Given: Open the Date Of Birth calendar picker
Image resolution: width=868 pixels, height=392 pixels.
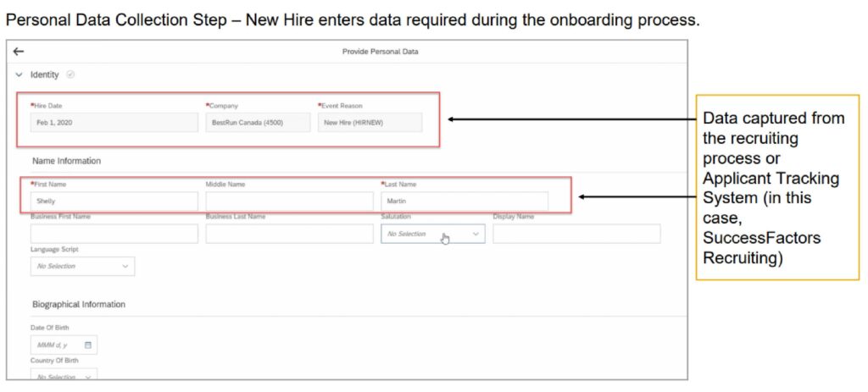Looking at the screenshot, I should pyautogui.click(x=88, y=345).
